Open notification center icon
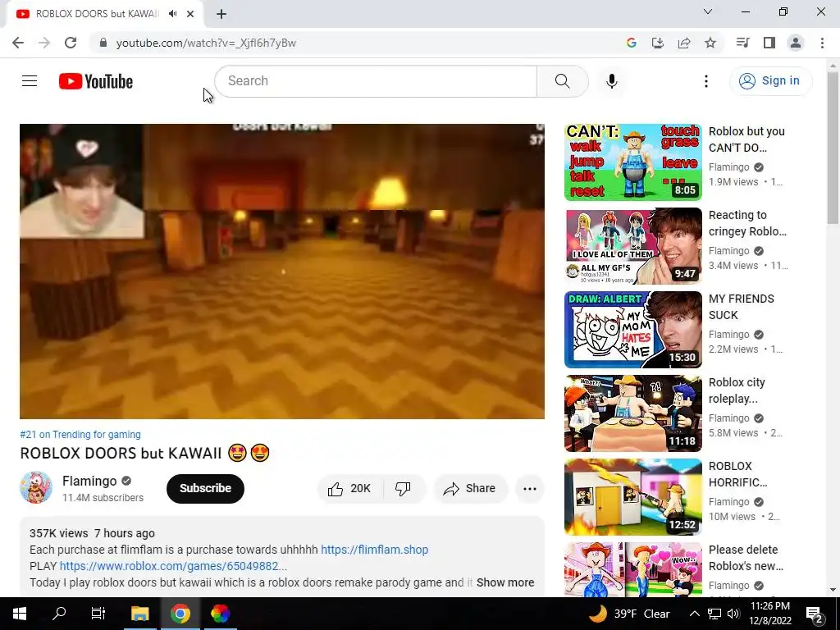The width and height of the screenshot is (840, 630). pyautogui.click(x=815, y=614)
